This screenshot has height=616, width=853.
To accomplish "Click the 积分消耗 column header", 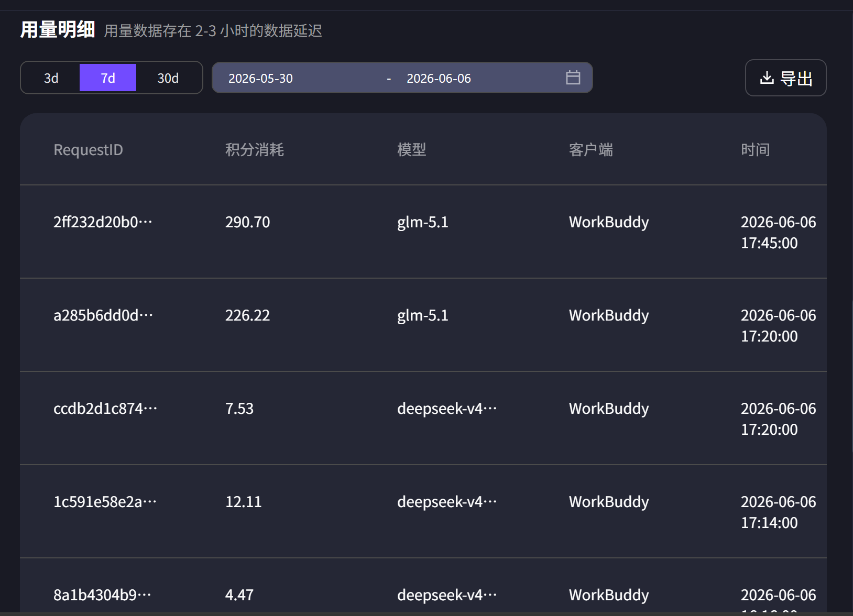I will [254, 150].
